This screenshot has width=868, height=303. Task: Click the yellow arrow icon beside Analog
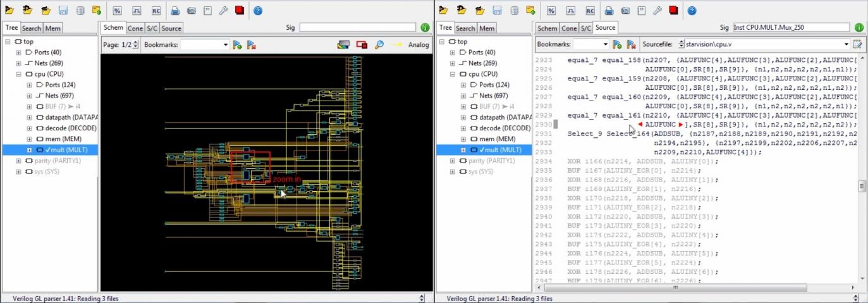pos(397,45)
